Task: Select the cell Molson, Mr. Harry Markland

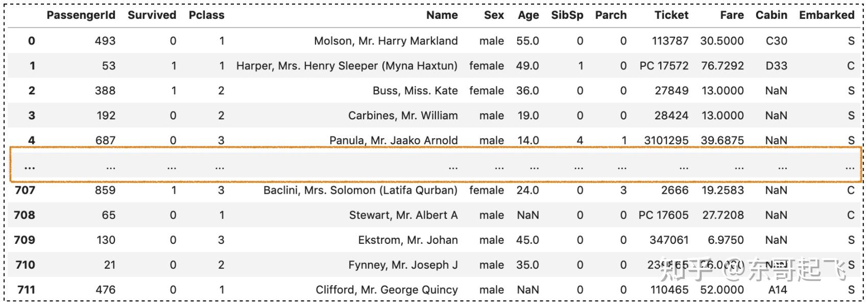Action: (385, 41)
